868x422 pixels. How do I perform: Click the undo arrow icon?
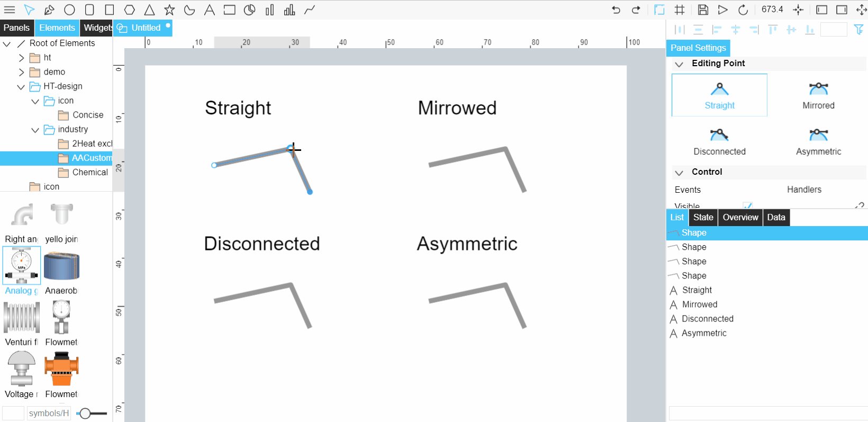point(616,10)
